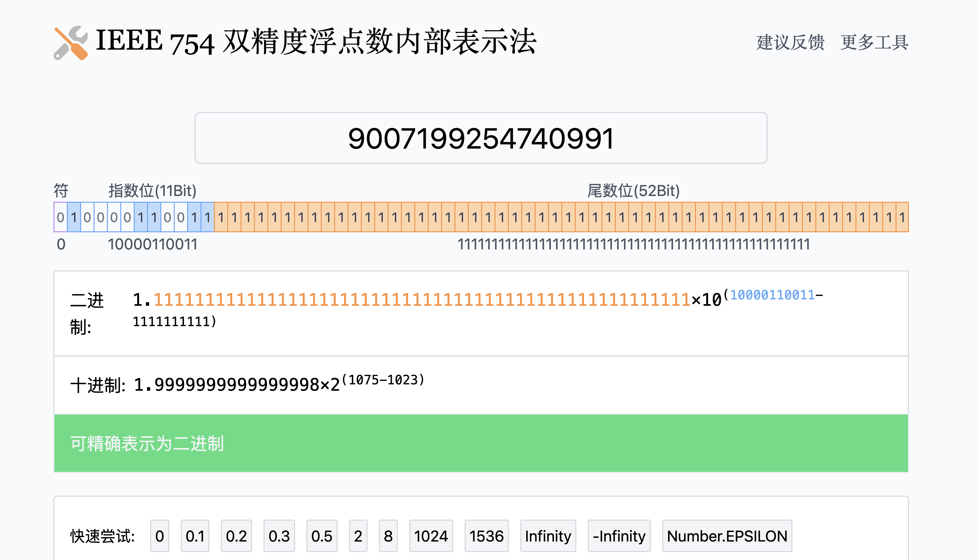Select quick value 0.5
Viewport: 977px width, 560px height.
click(321, 536)
